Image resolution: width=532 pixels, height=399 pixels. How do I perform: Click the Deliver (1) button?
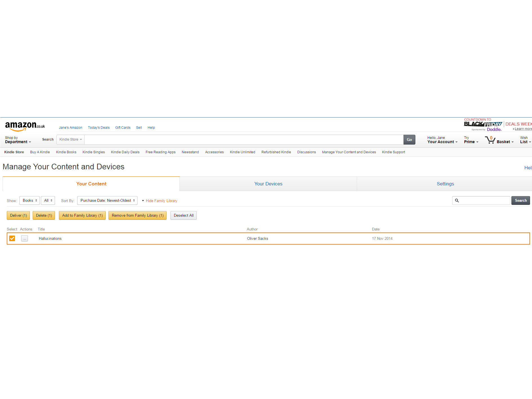18,216
